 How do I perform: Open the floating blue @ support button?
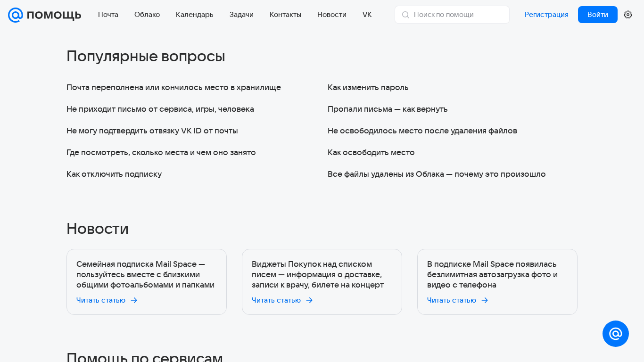pos(616,334)
